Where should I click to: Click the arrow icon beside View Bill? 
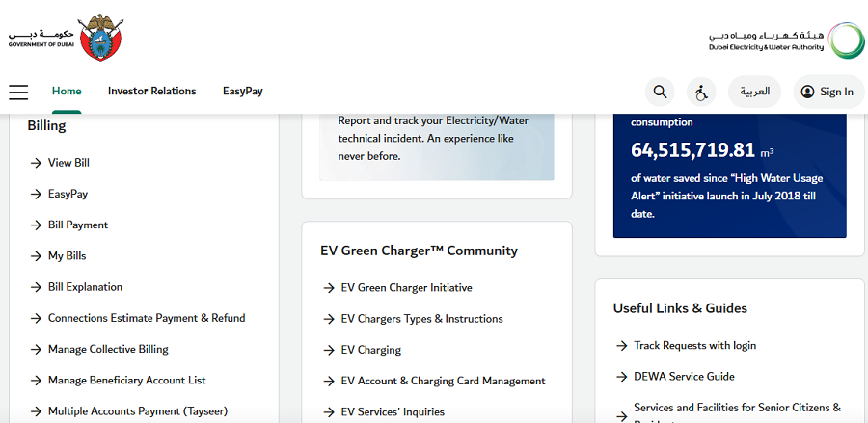click(x=36, y=163)
